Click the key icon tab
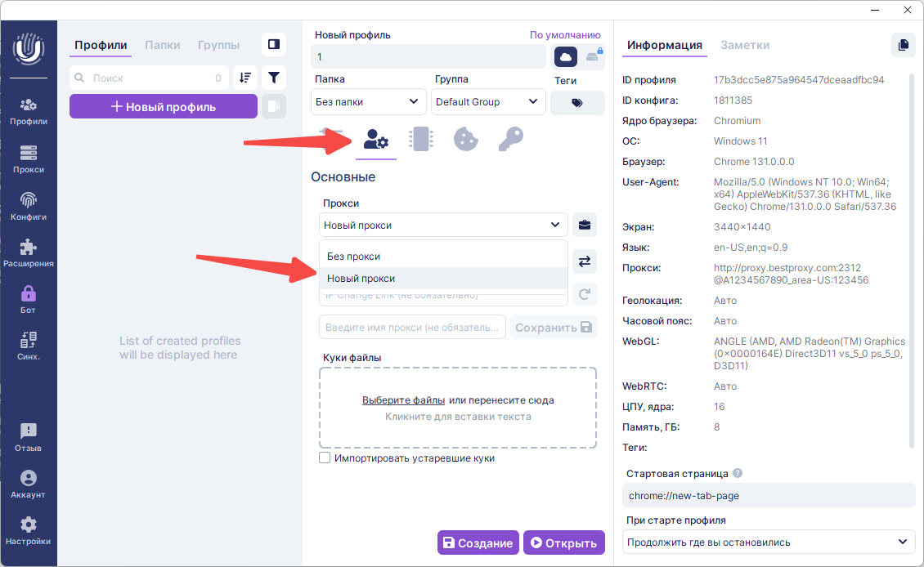 (509, 140)
